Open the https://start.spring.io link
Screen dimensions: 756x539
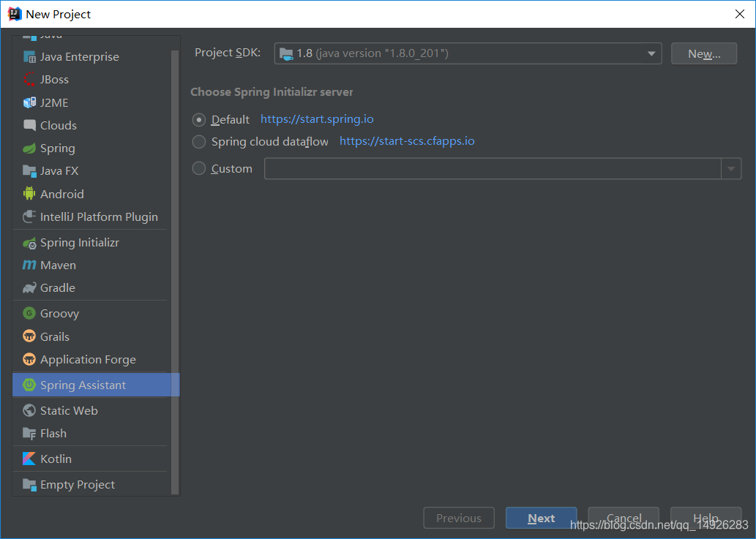pos(317,119)
